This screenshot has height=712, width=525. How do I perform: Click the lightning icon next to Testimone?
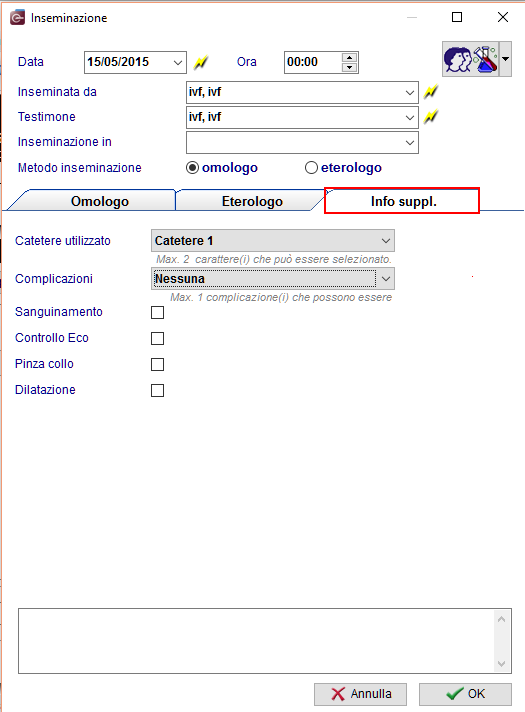(x=431, y=117)
